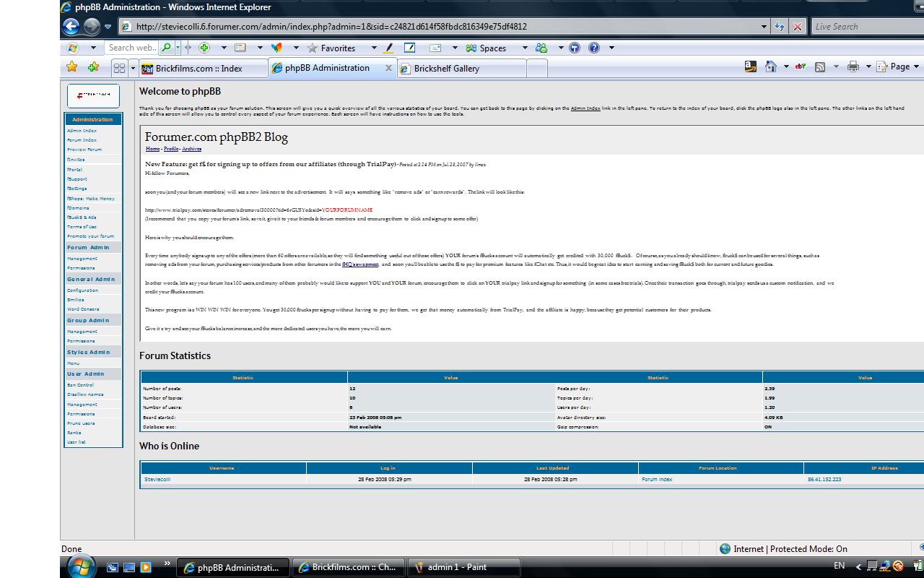Open Steviecolli username in Who is Online
Image resolution: width=924 pixels, height=578 pixels.
pyautogui.click(x=157, y=479)
